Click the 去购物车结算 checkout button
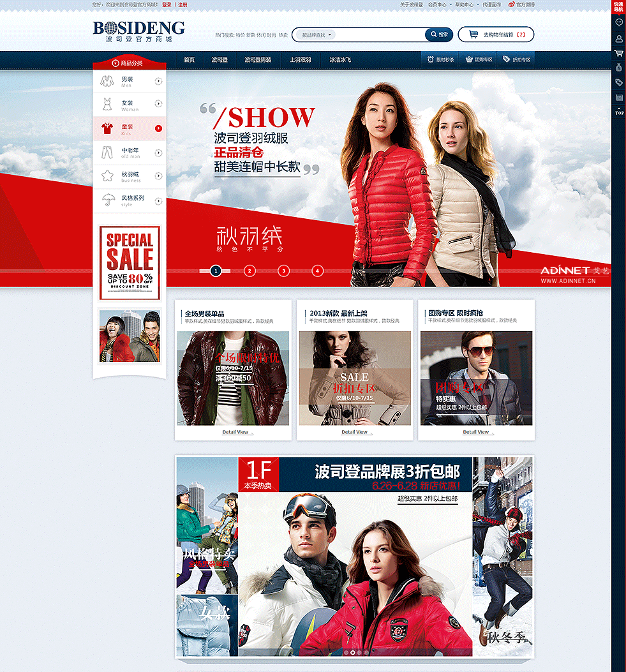Image resolution: width=626 pixels, height=672 pixels. click(x=496, y=34)
